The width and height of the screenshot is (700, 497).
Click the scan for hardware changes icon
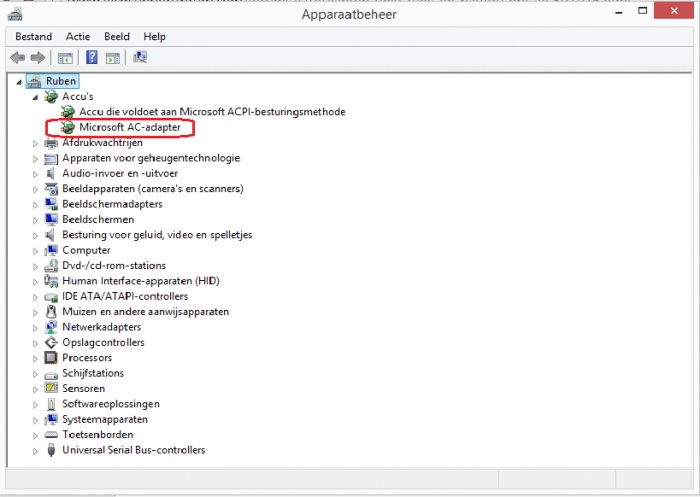point(140,57)
